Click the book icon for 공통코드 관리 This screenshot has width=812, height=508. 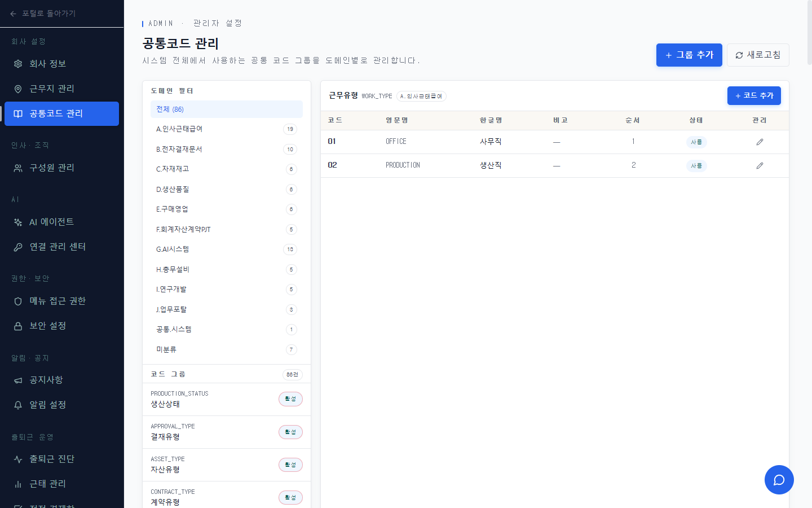click(x=18, y=113)
